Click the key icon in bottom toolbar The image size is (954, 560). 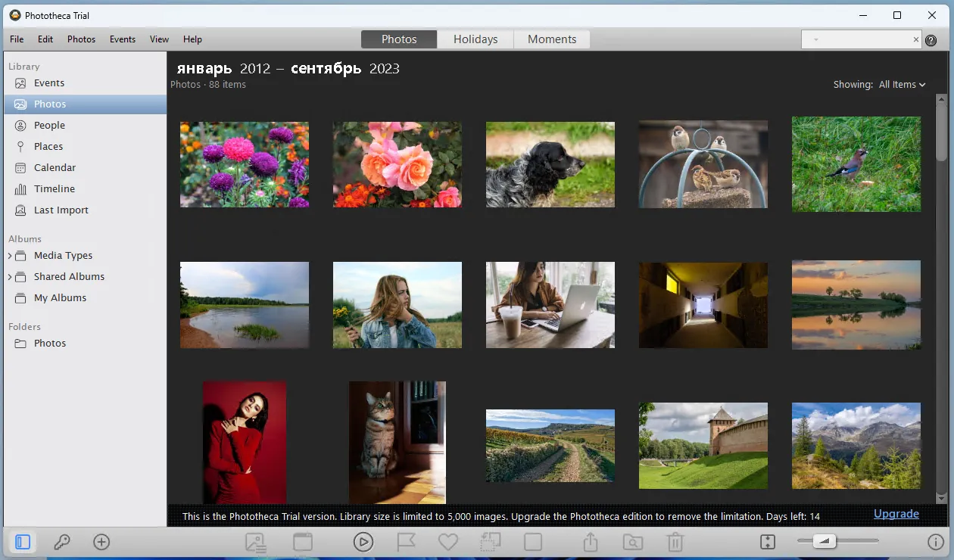pyautogui.click(x=62, y=542)
